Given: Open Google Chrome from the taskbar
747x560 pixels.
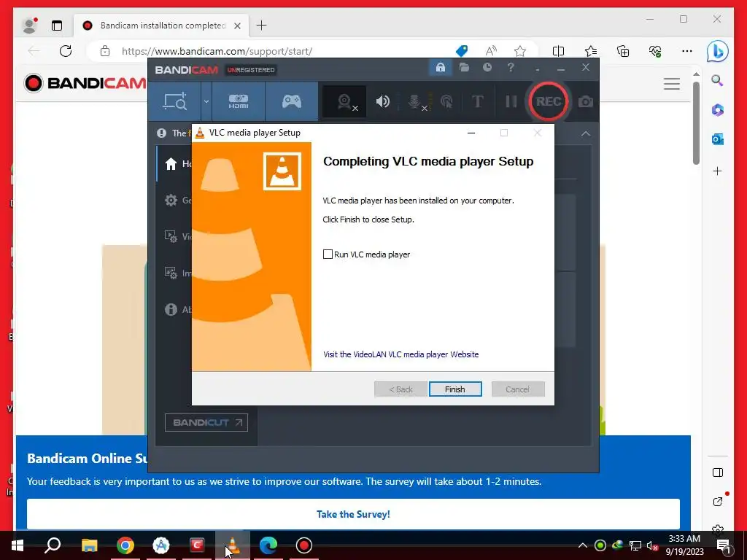Looking at the screenshot, I should (x=125, y=545).
